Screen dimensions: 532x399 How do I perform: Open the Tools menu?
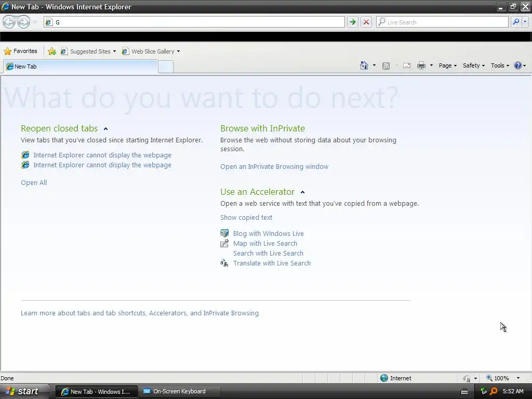pyautogui.click(x=500, y=65)
